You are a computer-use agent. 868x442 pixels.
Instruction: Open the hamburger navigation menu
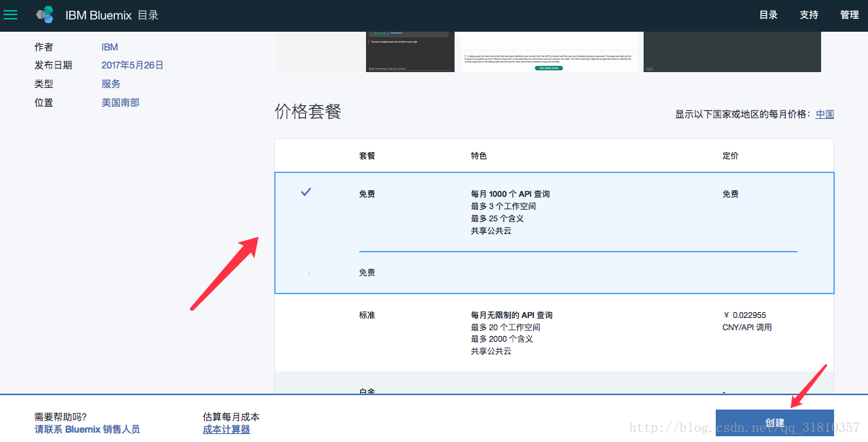(x=11, y=15)
